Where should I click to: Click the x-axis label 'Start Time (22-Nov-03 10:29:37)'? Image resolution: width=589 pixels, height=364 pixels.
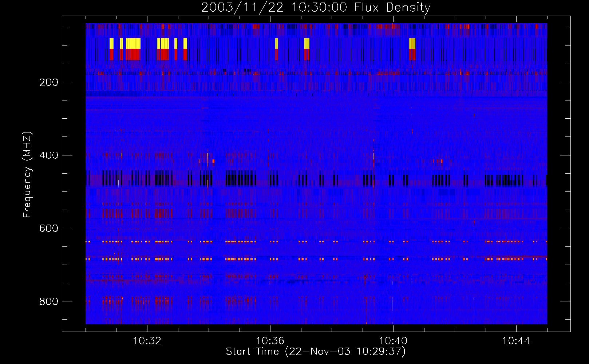(x=316, y=352)
